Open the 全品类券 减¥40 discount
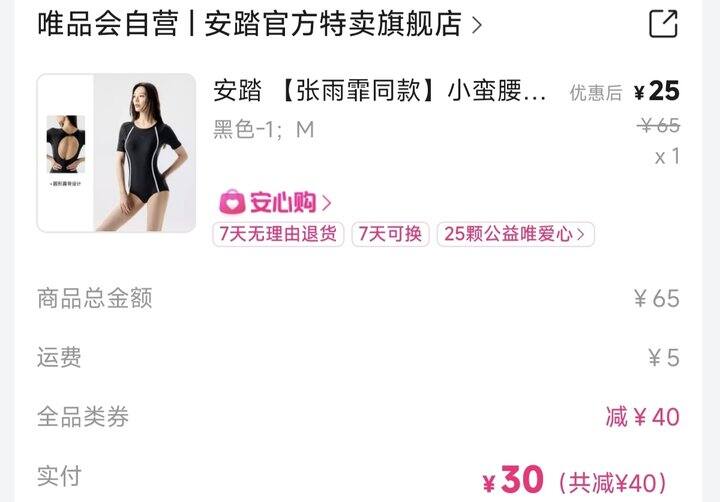Viewport: 720px width, 502px height. (x=642, y=417)
